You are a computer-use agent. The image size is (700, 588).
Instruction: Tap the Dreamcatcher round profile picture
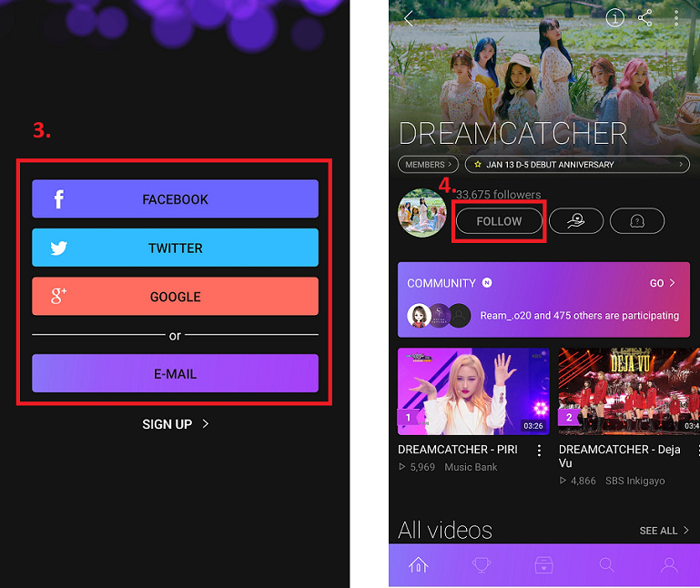(x=421, y=213)
